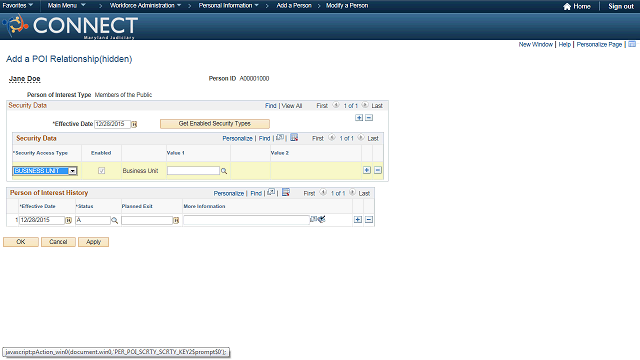Open the Favorites menu
The width and height of the screenshot is (640, 360).
pyautogui.click(x=18, y=5)
